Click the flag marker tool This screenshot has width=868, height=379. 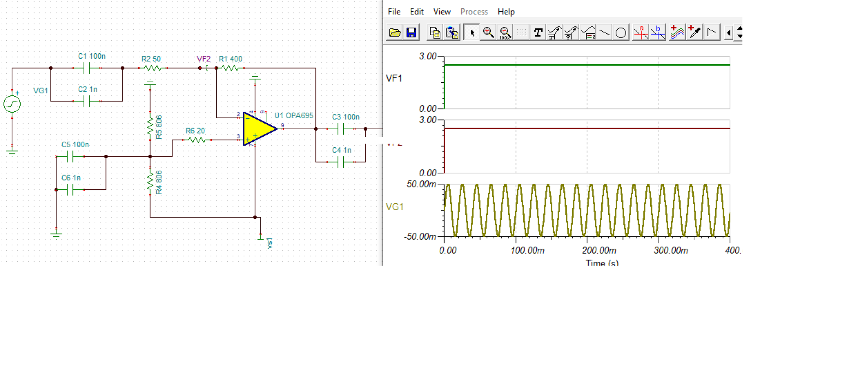[x=712, y=33]
